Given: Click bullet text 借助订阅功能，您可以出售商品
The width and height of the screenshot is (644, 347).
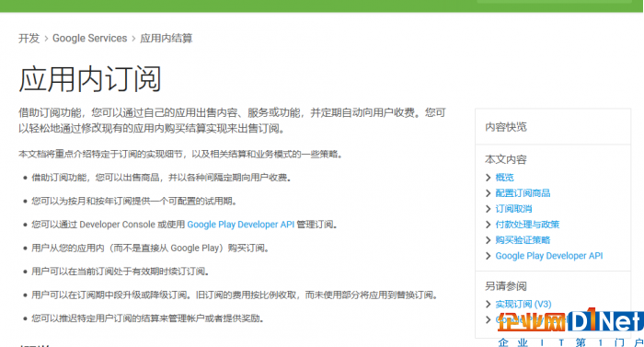Looking at the screenshot, I should [161, 178].
